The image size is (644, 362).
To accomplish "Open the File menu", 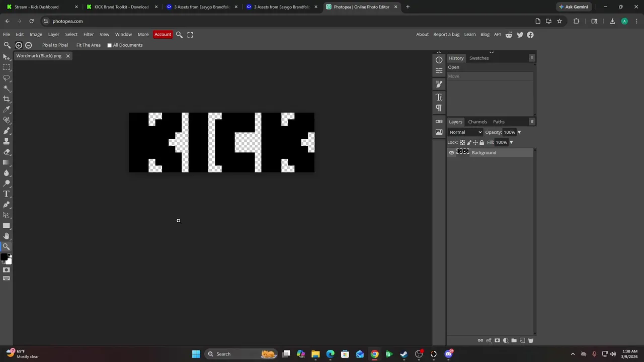I will coord(7,35).
